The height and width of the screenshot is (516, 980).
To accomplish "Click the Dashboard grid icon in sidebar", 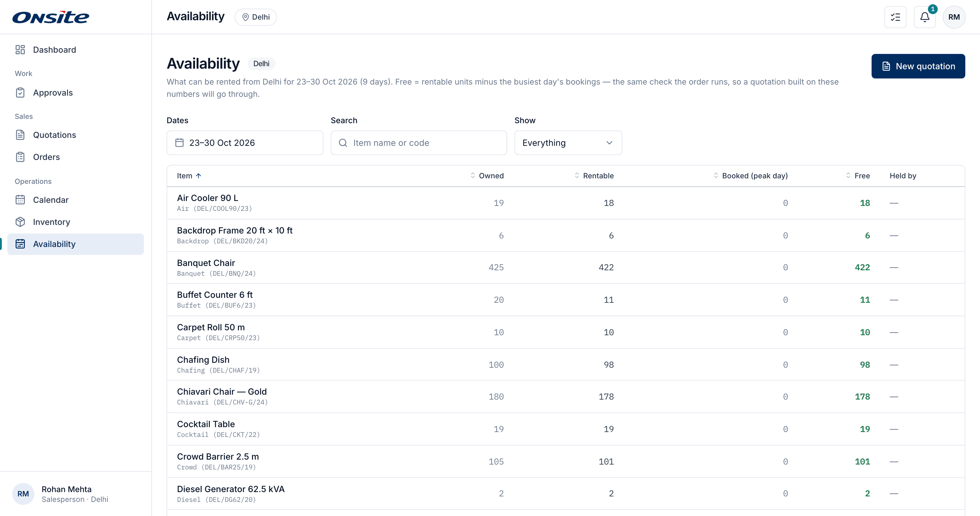I will point(20,50).
